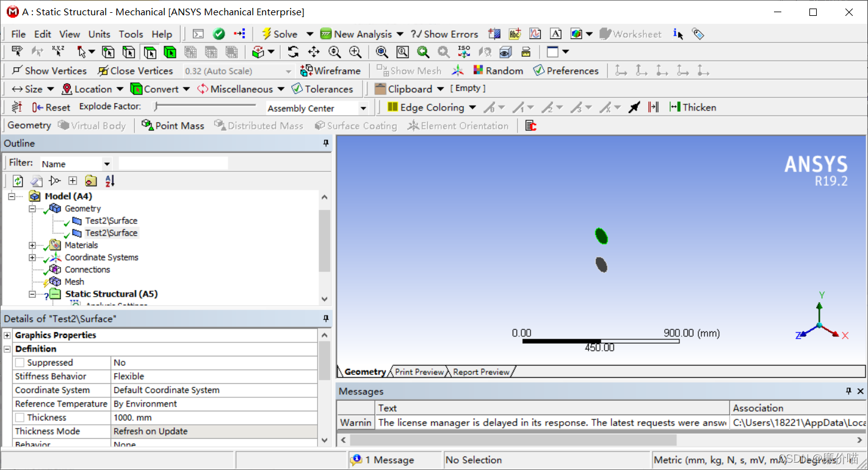This screenshot has height=470, width=868.
Task: Pin the Outline panel
Action: [326, 143]
